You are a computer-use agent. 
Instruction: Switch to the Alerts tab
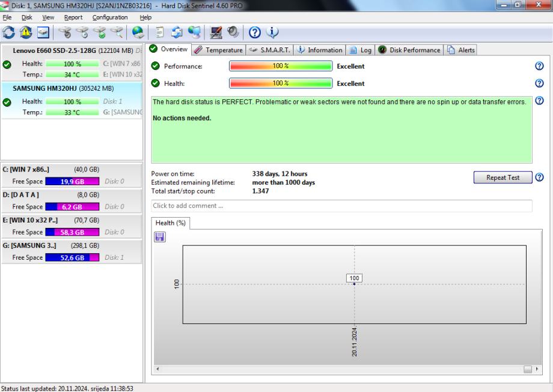pos(461,50)
